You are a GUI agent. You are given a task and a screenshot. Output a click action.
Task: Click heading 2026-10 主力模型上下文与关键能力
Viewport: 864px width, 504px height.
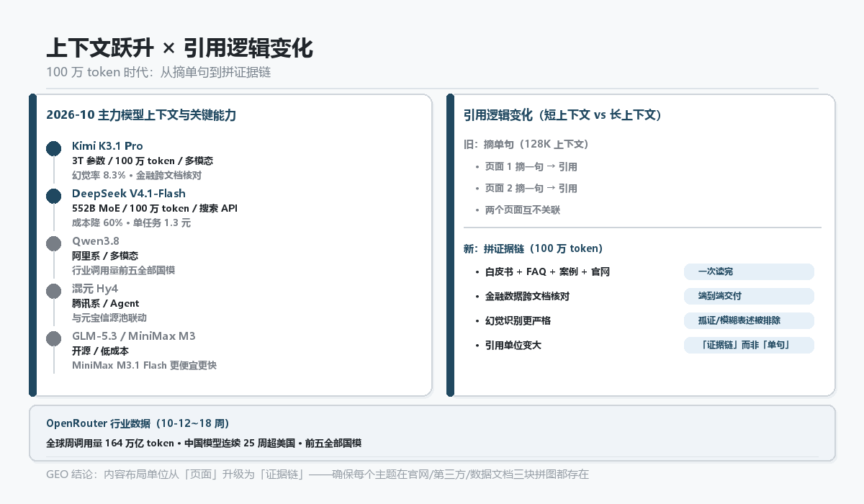tap(141, 115)
